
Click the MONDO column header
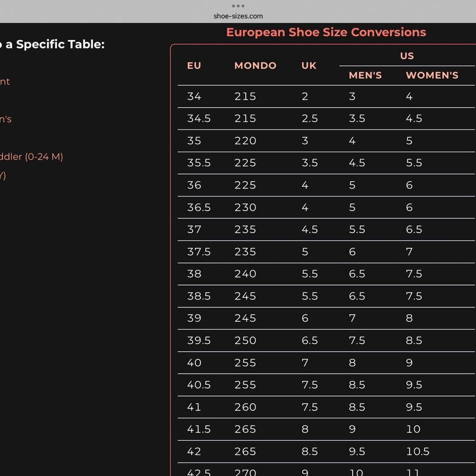(255, 66)
